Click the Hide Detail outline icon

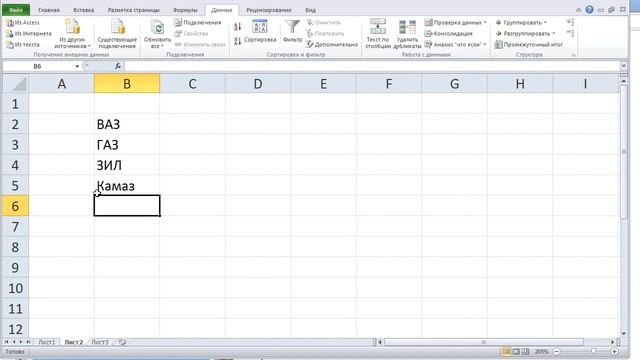tap(570, 33)
